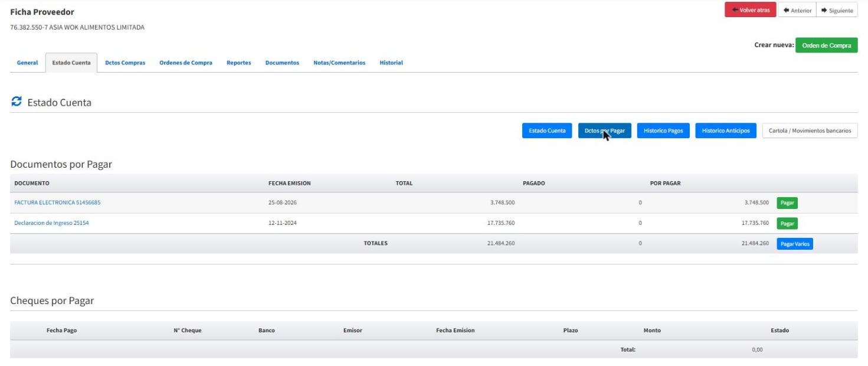Click the Plazo column header
Viewport: 868px width, 366px height.
tap(571, 331)
